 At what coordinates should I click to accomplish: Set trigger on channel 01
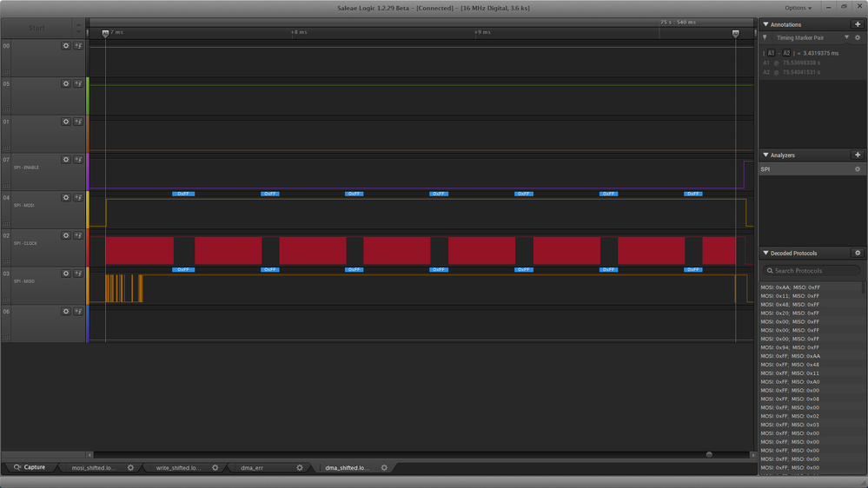click(x=78, y=122)
